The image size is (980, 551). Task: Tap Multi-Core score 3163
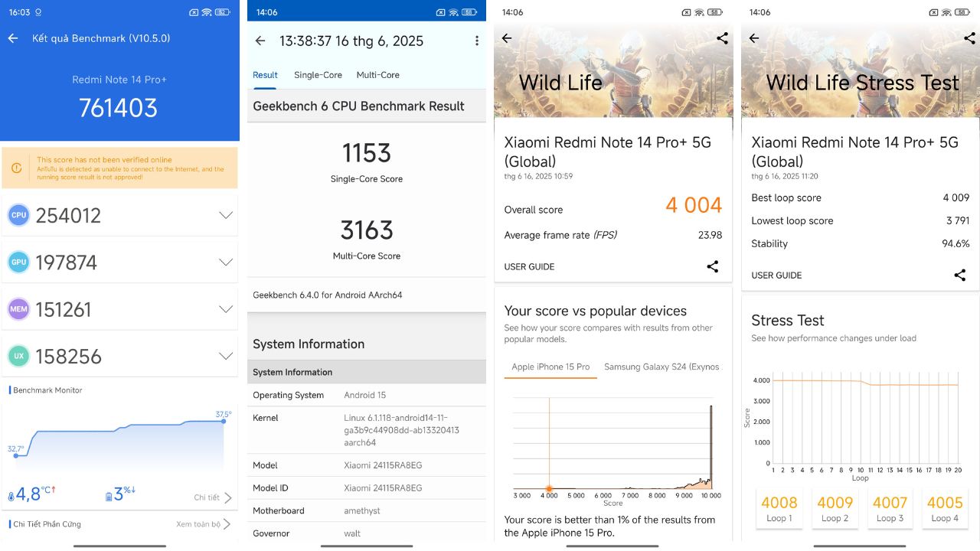pos(367,230)
